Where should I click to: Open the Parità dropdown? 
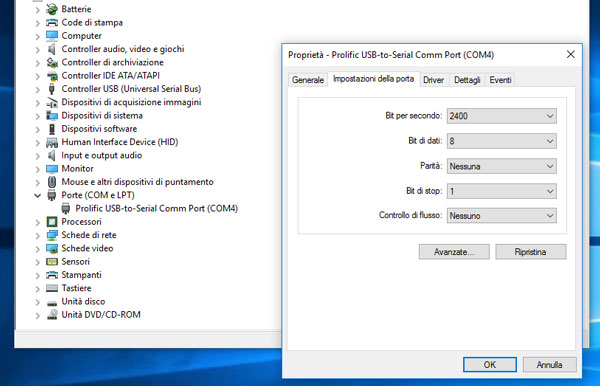coord(502,166)
